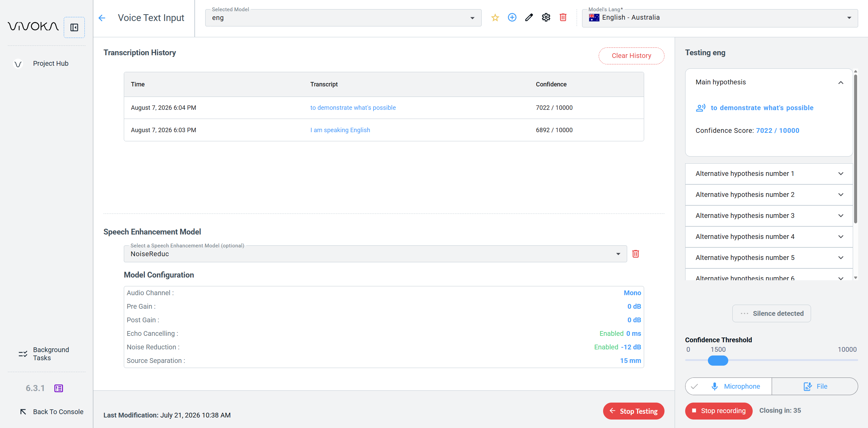Click the Pre Gain 0 dB value
Image resolution: width=868 pixels, height=428 pixels.
634,307
